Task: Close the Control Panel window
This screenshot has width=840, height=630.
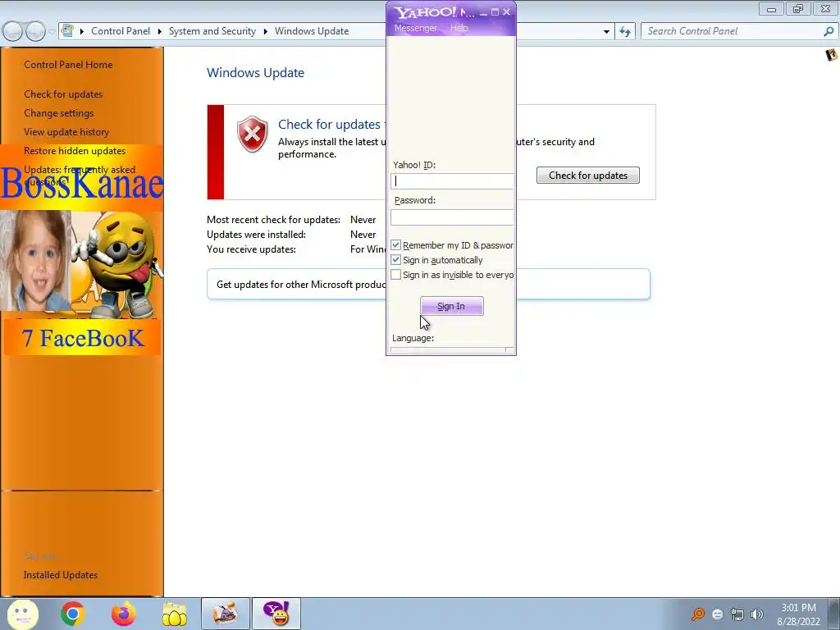Action: (825, 9)
